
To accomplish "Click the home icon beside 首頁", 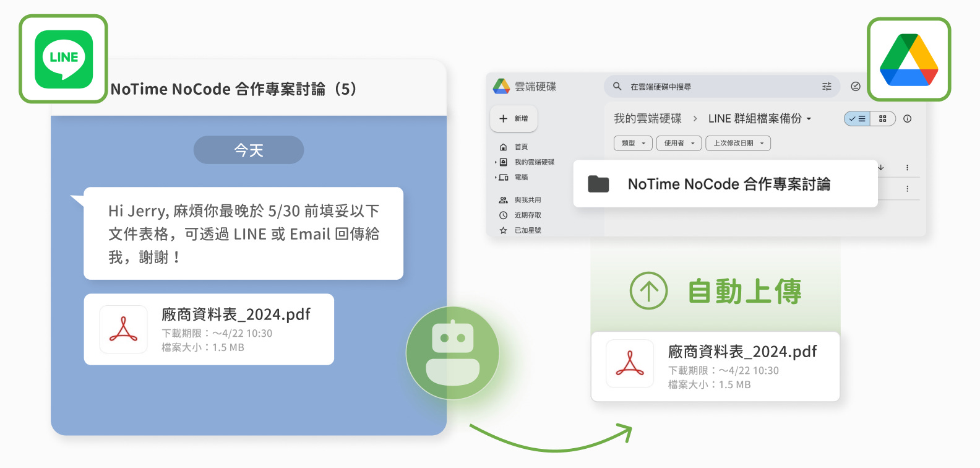I will point(503,147).
